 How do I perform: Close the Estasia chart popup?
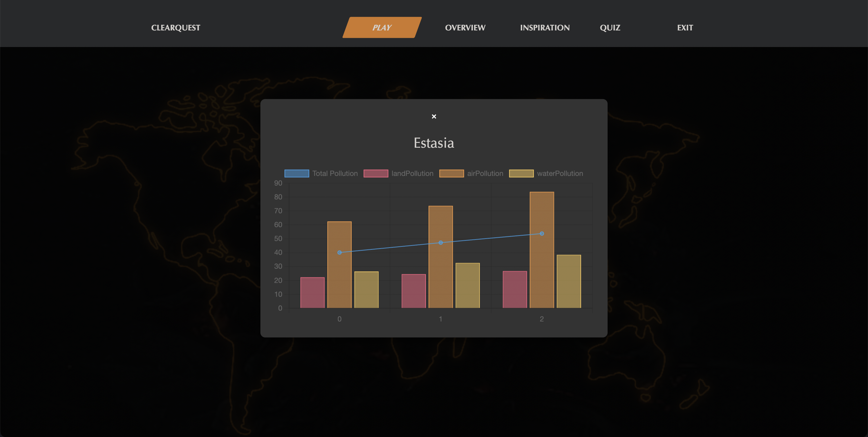pos(434,117)
